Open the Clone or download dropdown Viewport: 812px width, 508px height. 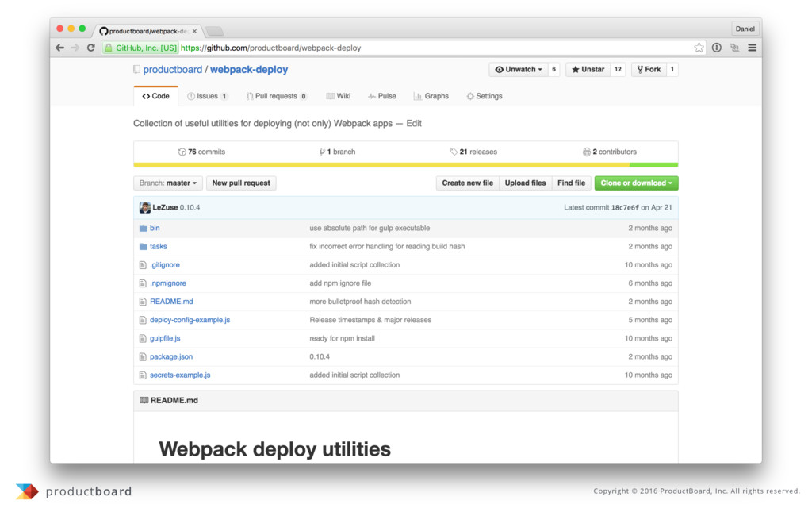pos(636,183)
